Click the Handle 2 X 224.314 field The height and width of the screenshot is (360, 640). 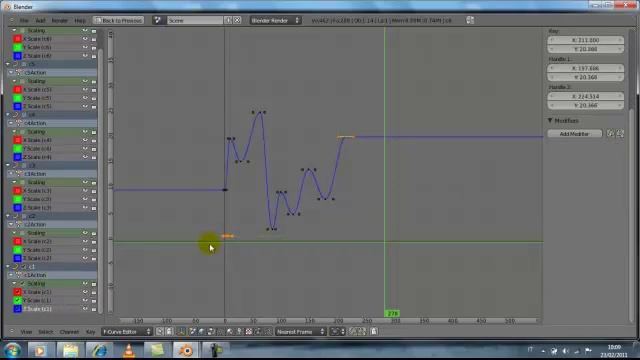point(585,96)
